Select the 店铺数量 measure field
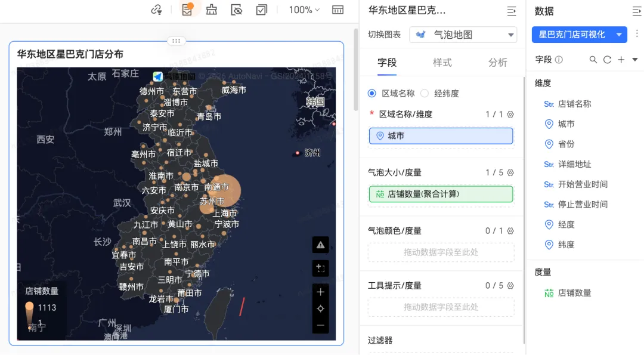 coord(574,293)
